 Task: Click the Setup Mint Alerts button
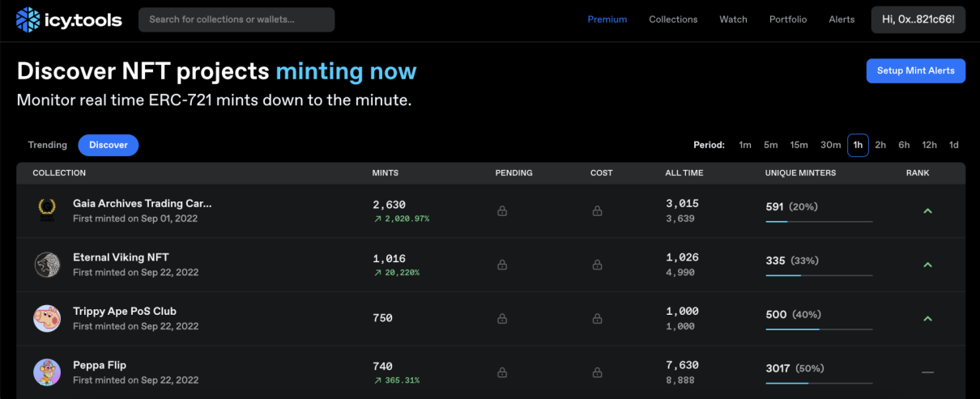coord(915,70)
